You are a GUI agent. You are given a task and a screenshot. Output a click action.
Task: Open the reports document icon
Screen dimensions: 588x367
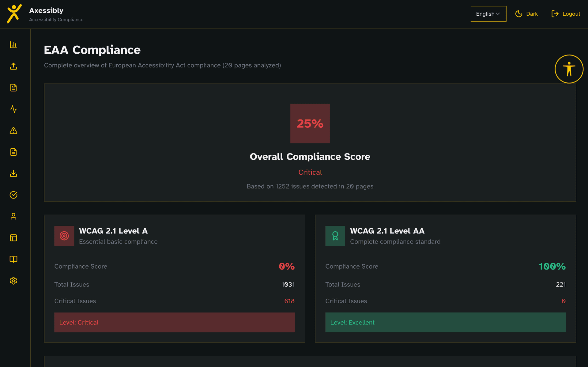(13, 88)
